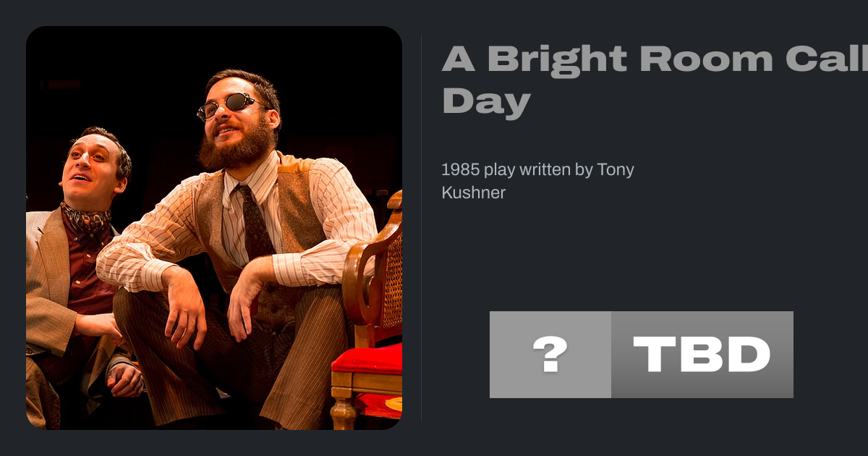This screenshot has width=868, height=456.
Task: Click the word "Day" in the title
Action: coord(486,101)
